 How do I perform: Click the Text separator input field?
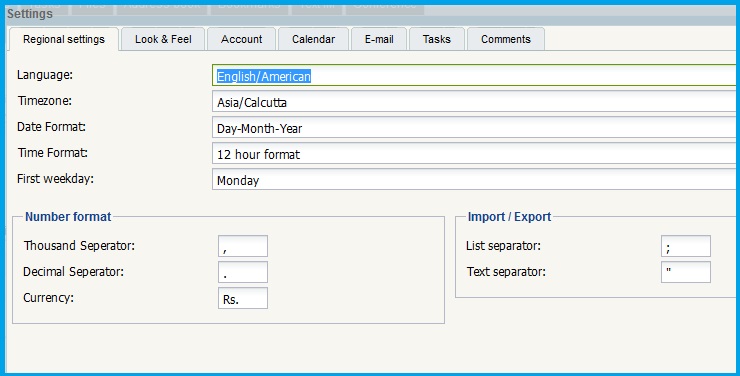pos(686,272)
